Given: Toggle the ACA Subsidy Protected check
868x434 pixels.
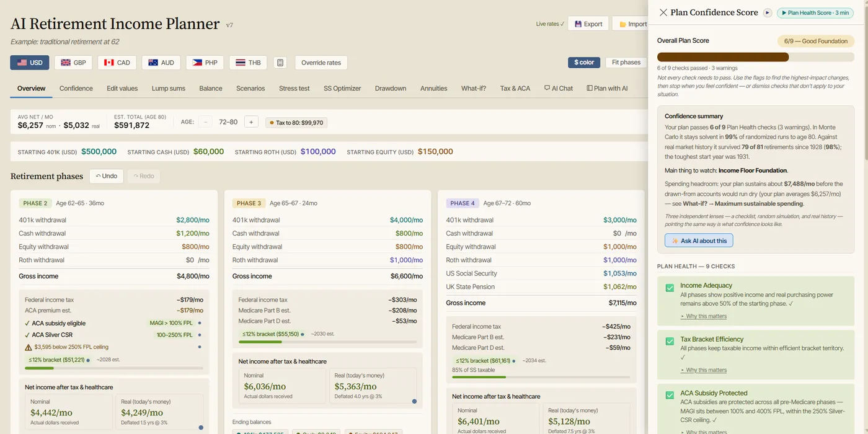Looking at the screenshot, I should (x=670, y=395).
